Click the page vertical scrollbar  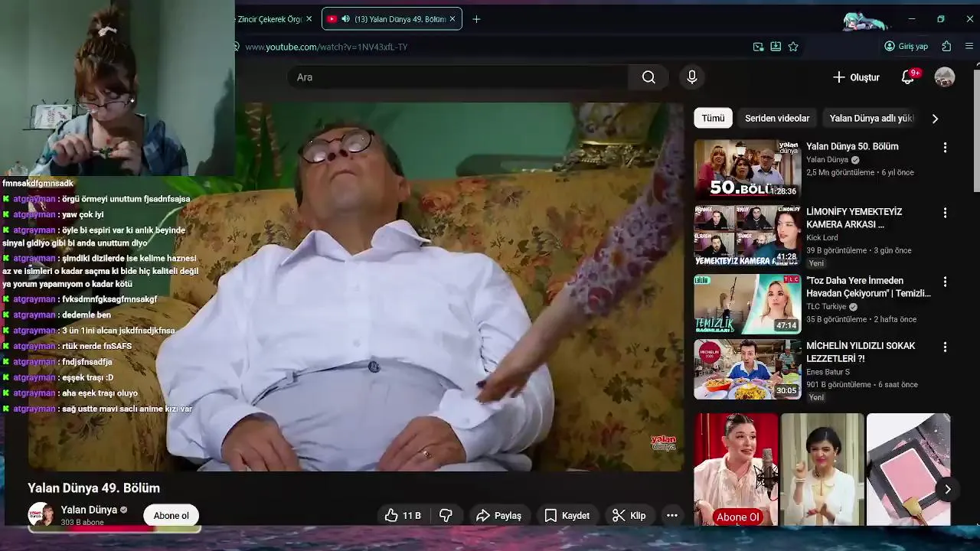(976, 130)
